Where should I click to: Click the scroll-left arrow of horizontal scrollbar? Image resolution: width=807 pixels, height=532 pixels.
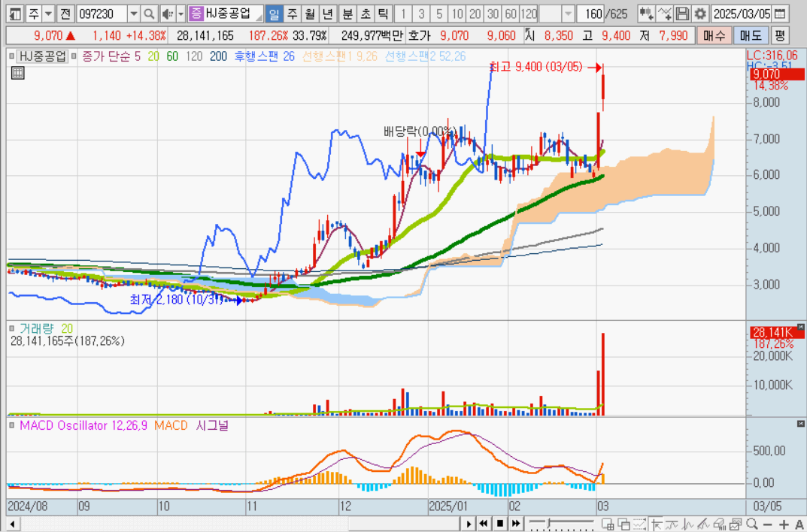pyautogui.click(x=12, y=524)
